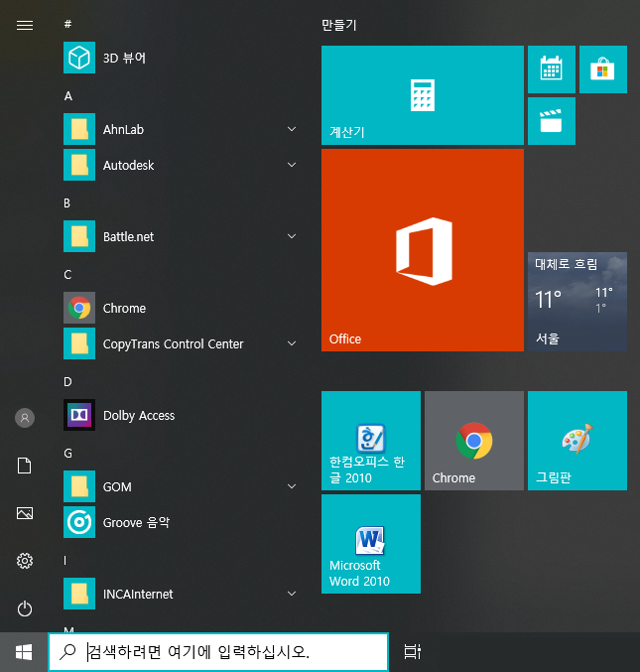The image size is (640, 672).
Task: Click the 'G' section letter header
Action: tap(68, 454)
